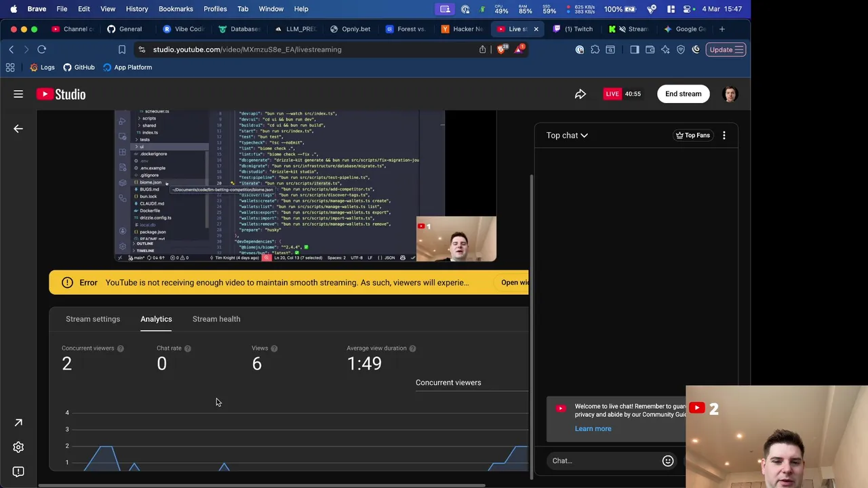Open the GitHub bookmark

pos(79,67)
